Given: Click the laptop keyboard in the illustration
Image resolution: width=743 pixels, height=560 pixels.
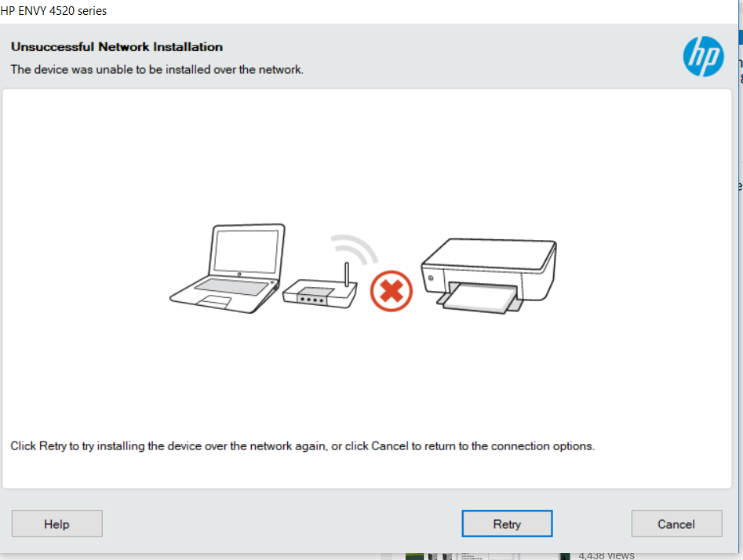Looking at the screenshot, I should coord(231,287).
